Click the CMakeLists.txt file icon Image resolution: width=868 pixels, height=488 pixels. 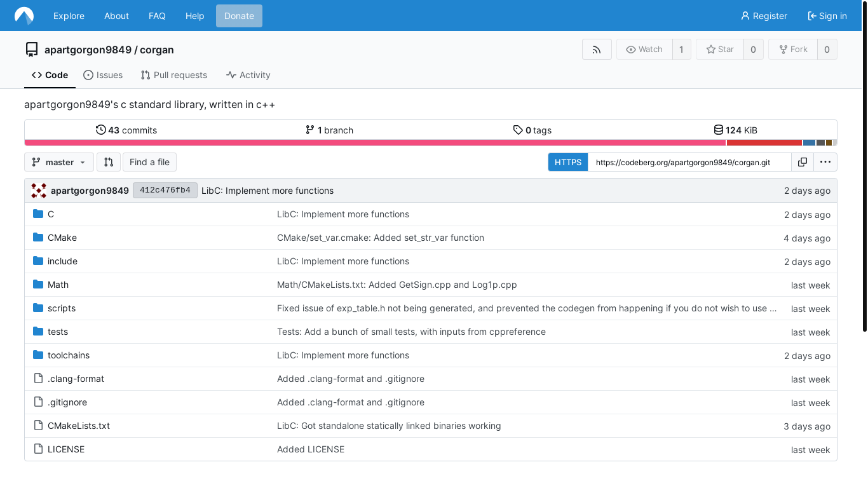(38, 426)
